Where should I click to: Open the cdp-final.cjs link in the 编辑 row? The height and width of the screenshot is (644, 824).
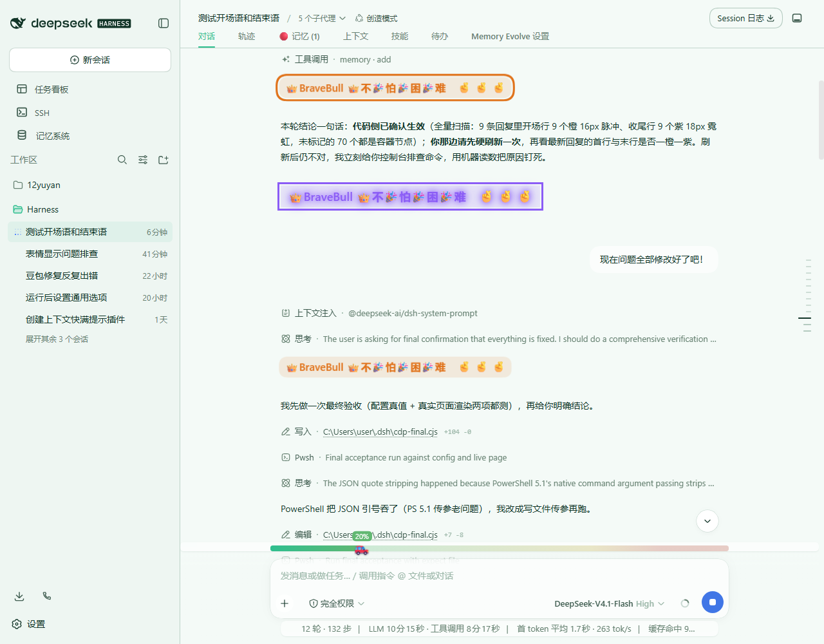pyautogui.click(x=380, y=535)
